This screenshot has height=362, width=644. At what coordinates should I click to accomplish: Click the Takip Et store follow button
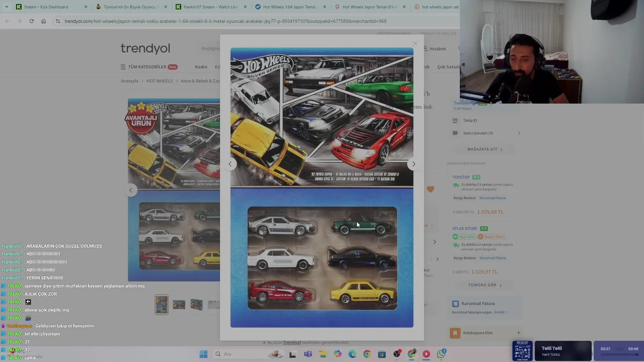pos(465,120)
